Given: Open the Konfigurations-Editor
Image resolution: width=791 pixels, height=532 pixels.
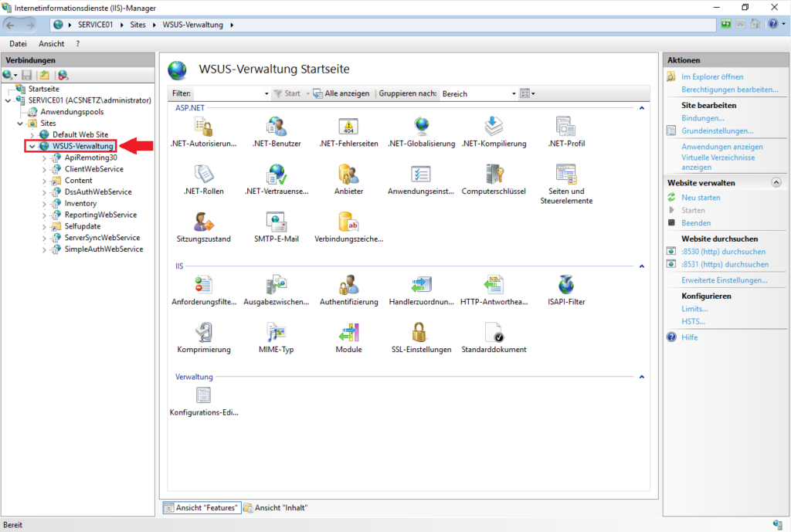Looking at the screenshot, I should point(203,395).
